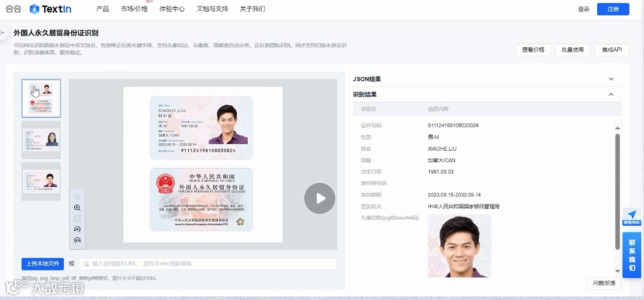The height and width of the screenshot is (300, 644).
Task: Click the front ID card in preview
Action: 201,128
